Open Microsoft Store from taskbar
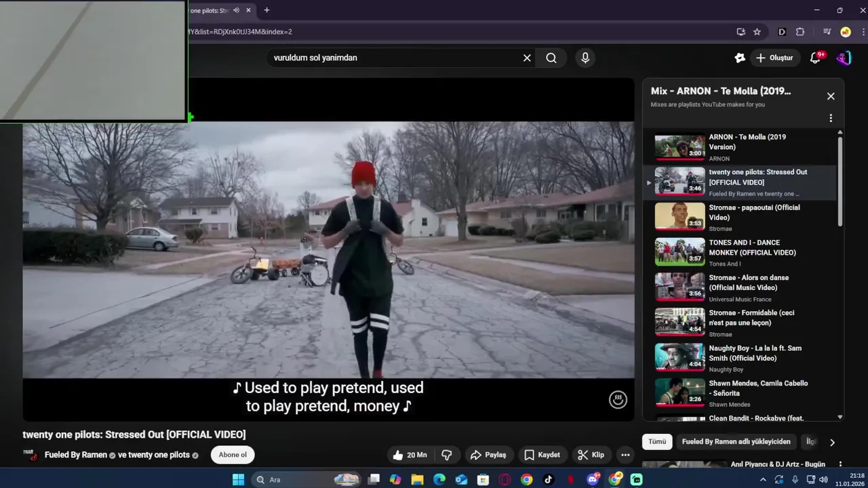Image resolution: width=868 pixels, height=488 pixels. coord(483,480)
